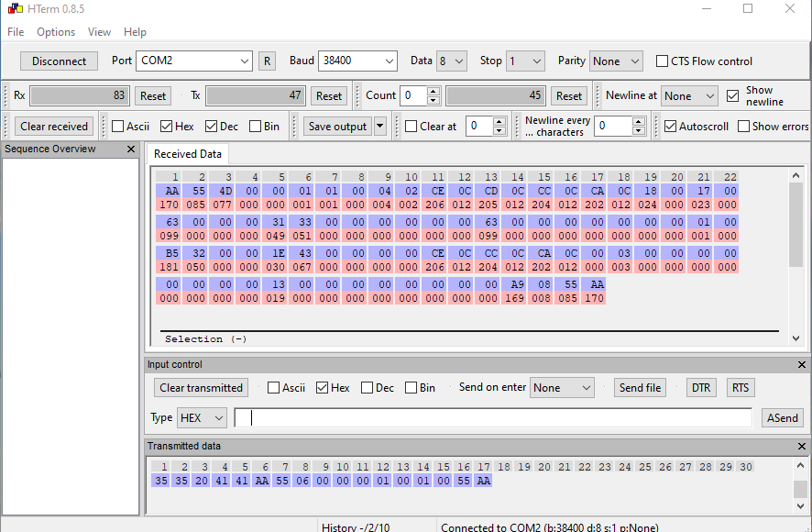Decrease the Count value with down arrow
This screenshot has height=532, width=812.
[433, 100]
